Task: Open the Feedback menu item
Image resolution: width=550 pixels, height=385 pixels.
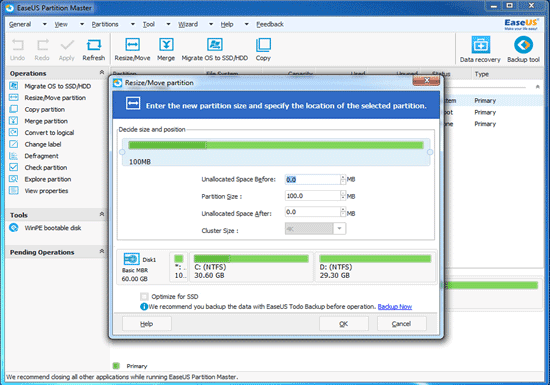Action: [270, 24]
